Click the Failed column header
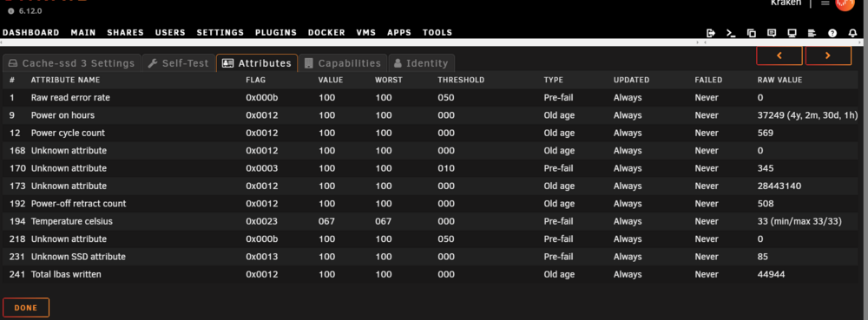Screen dimensions: 868x320 708,80
